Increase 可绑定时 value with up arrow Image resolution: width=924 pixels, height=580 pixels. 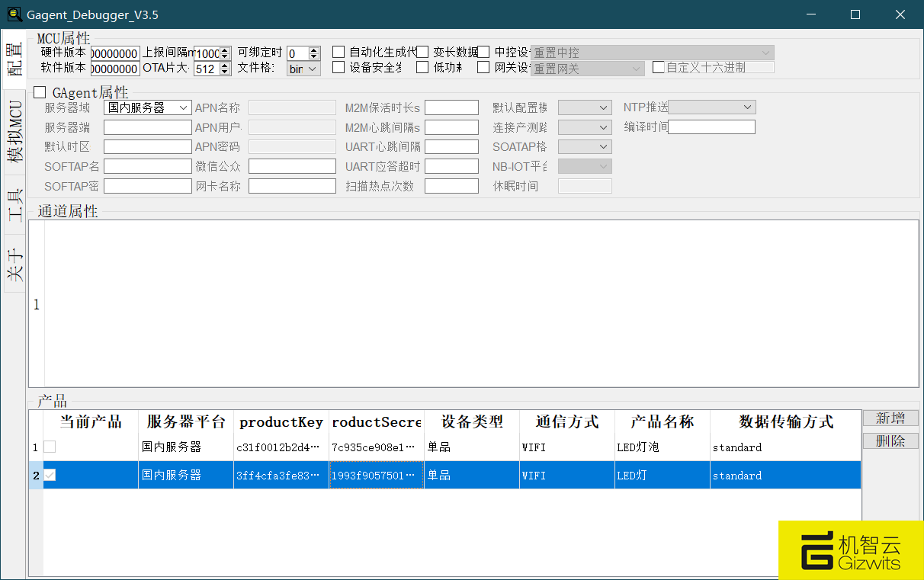315,50
